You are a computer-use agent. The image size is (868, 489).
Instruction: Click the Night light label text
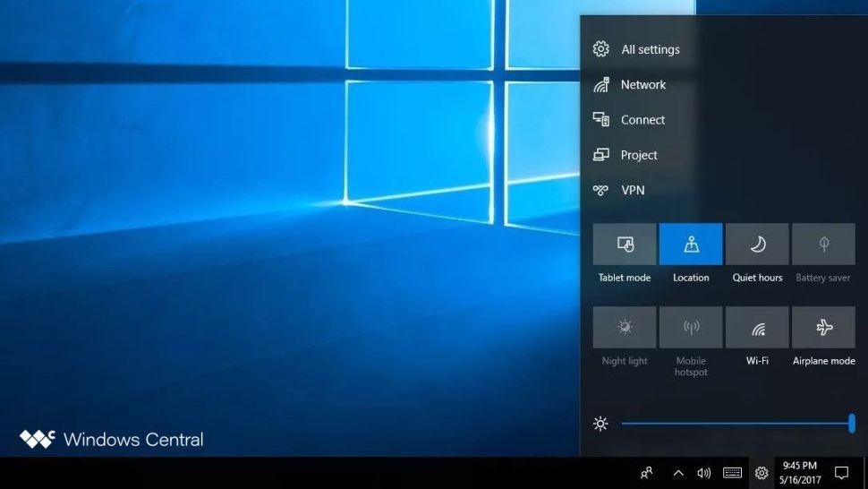[625, 361]
